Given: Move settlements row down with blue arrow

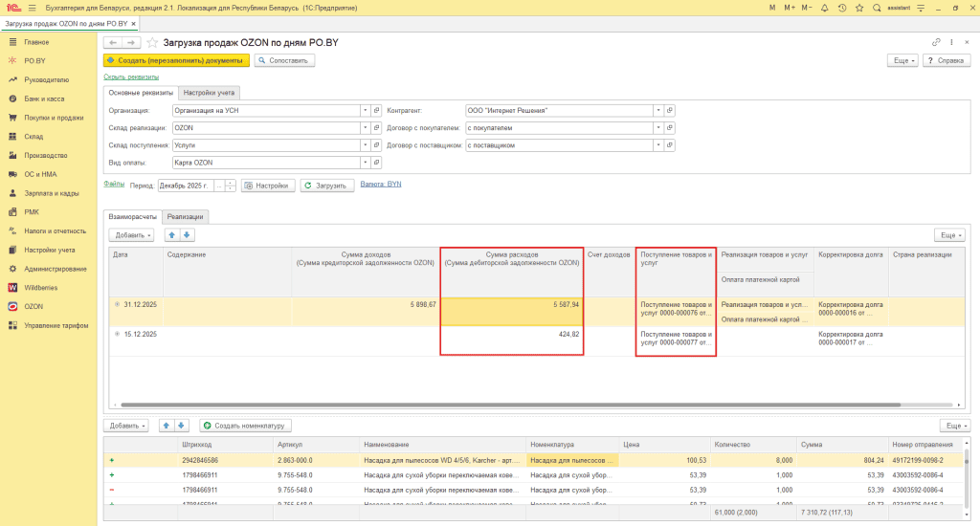Looking at the screenshot, I should [187, 235].
